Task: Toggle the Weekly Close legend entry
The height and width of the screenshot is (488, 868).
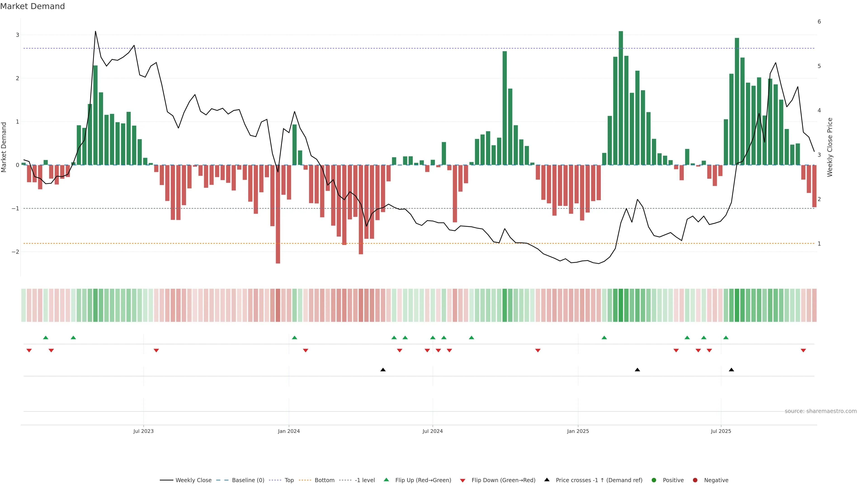Action: 193,480
